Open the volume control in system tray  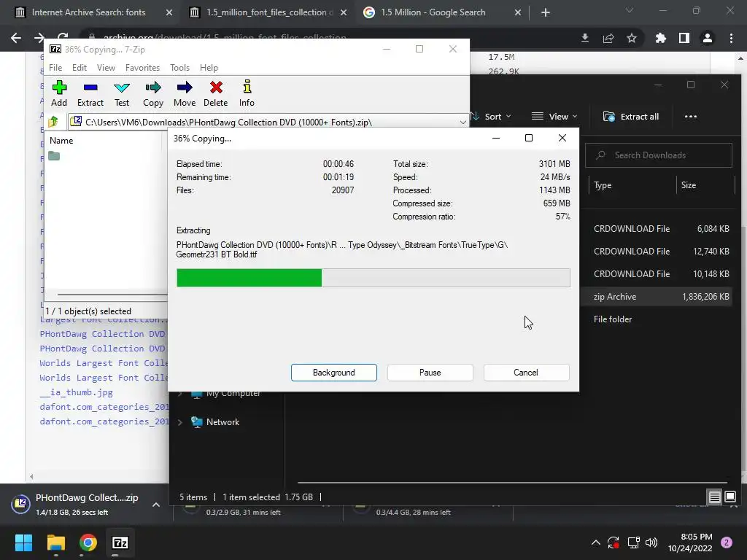651,542
